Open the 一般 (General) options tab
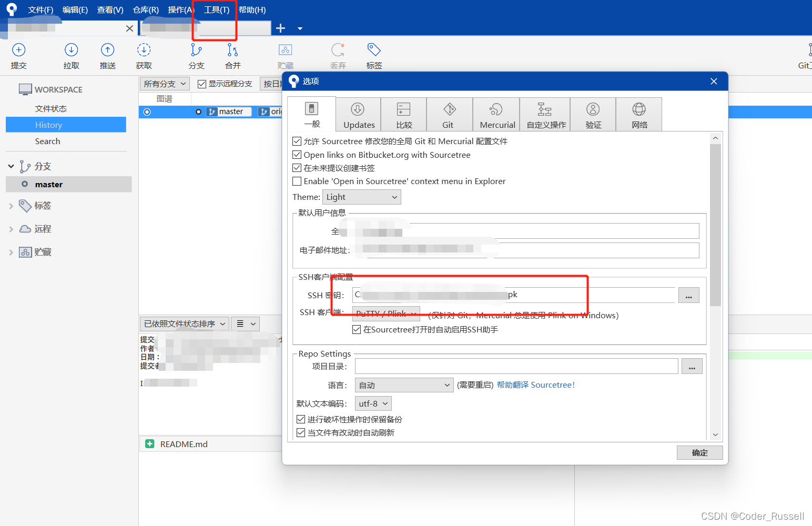Viewport: 812px width, 526px height. [x=312, y=114]
